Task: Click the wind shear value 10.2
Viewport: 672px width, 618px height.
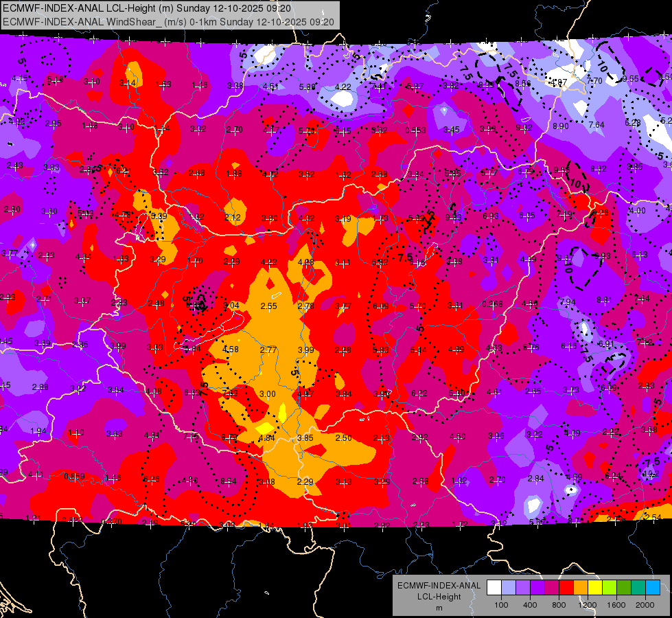Action: point(651,474)
